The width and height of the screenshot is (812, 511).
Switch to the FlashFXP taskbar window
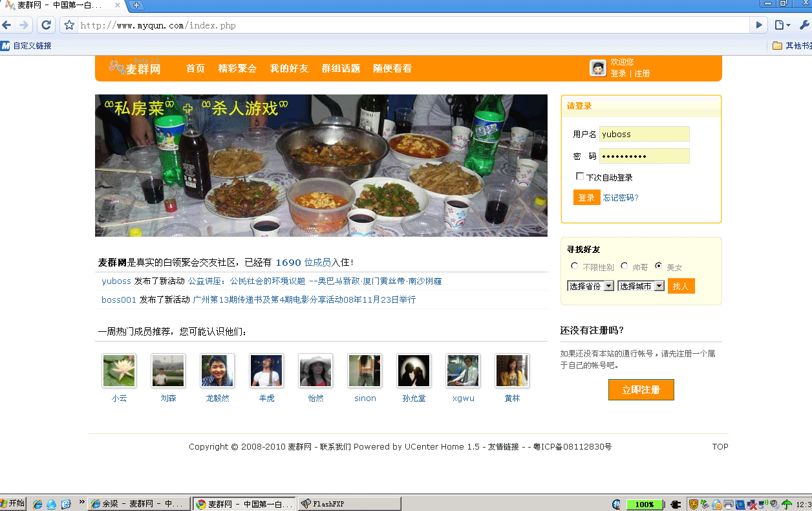(x=349, y=504)
